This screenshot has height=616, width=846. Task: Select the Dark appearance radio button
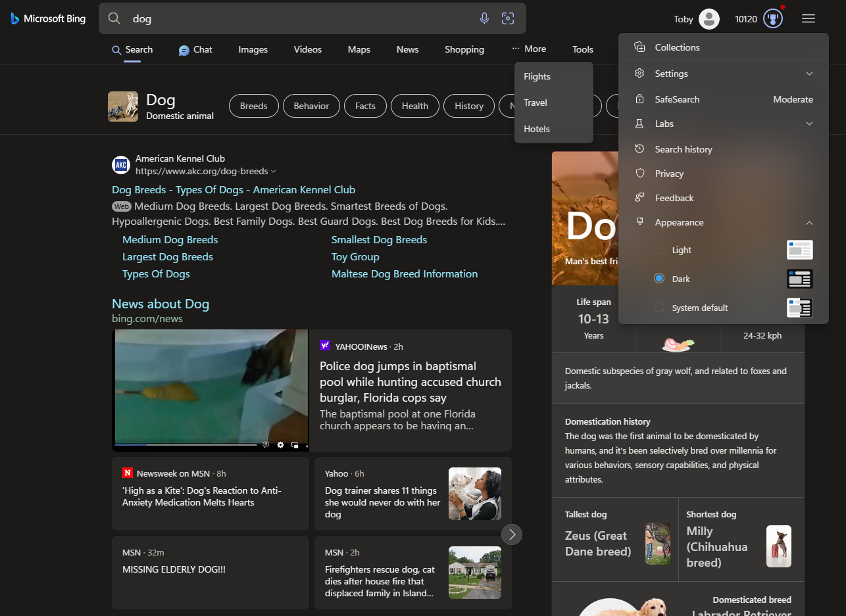coord(659,279)
